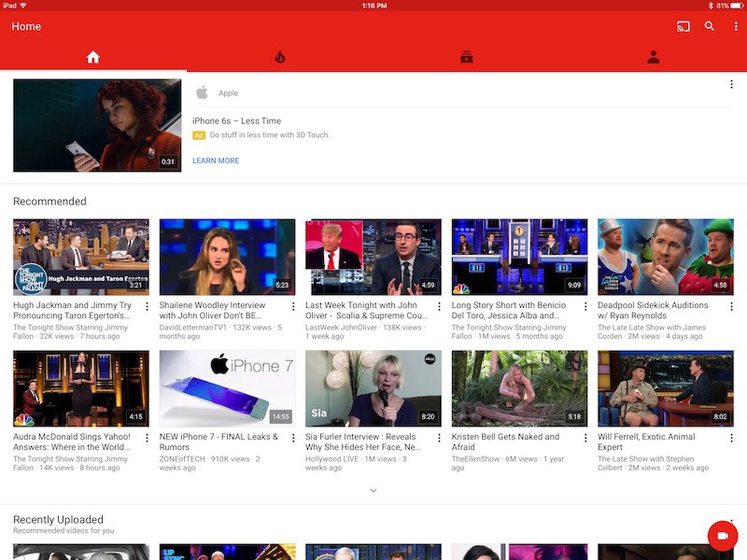Open the top-right overflow menu in header
This screenshot has width=747, height=560.
pos(736,27)
